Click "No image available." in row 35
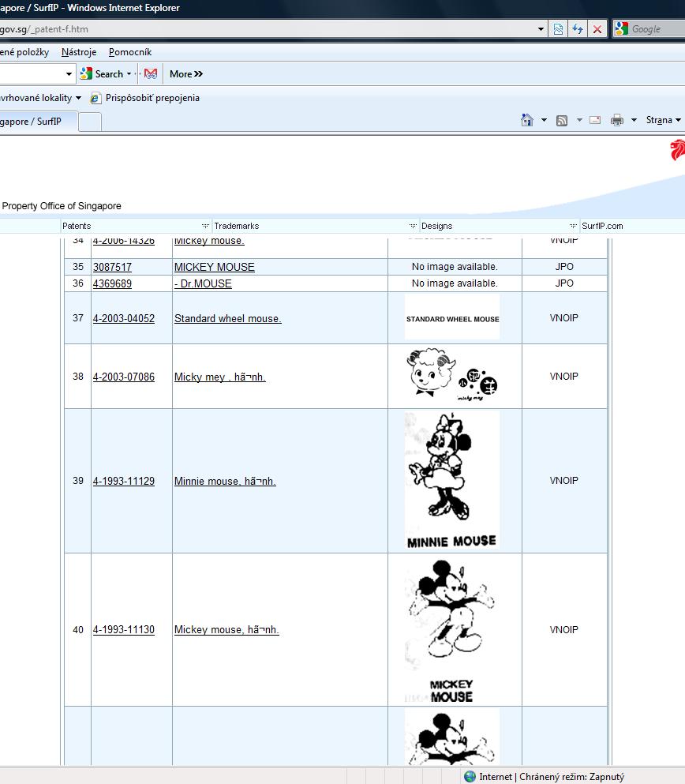This screenshot has height=784, width=685. click(455, 267)
